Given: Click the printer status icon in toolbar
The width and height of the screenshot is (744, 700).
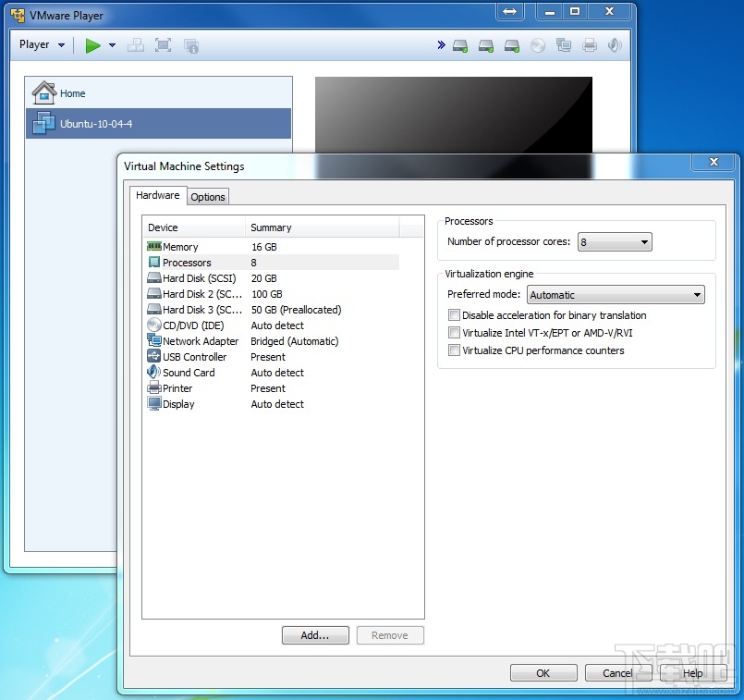Looking at the screenshot, I should (x=589, y=44).
